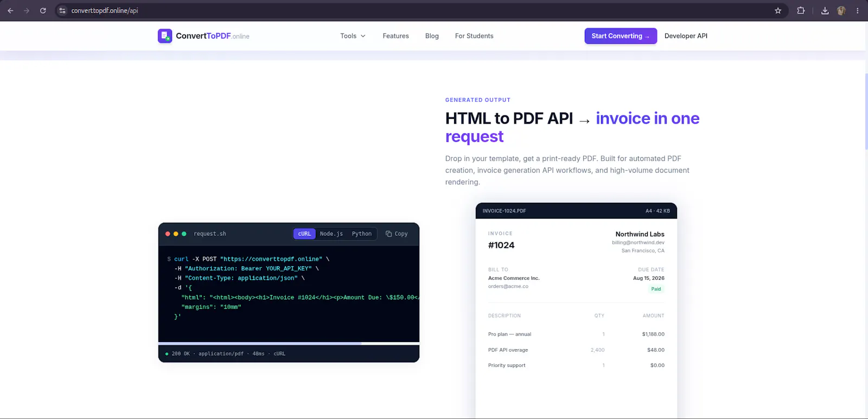This screenshot has height=419, width=868.
Task: Click the code block horizontal scrollbar
Action: (x=260, y=344)
